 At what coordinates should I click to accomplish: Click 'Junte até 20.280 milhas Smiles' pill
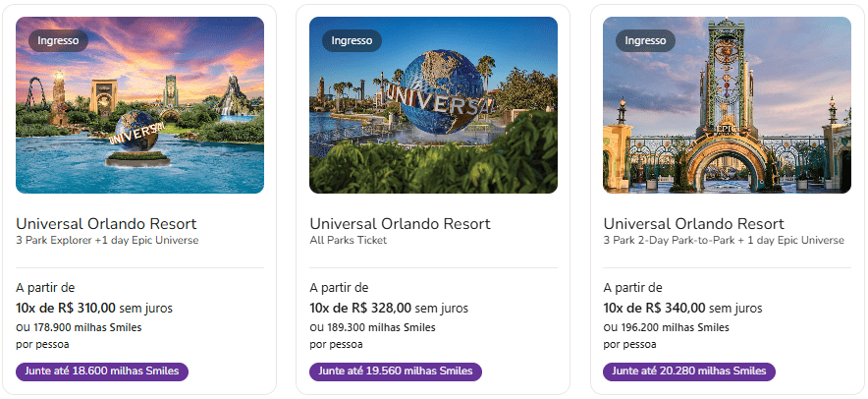pos(689,371)
